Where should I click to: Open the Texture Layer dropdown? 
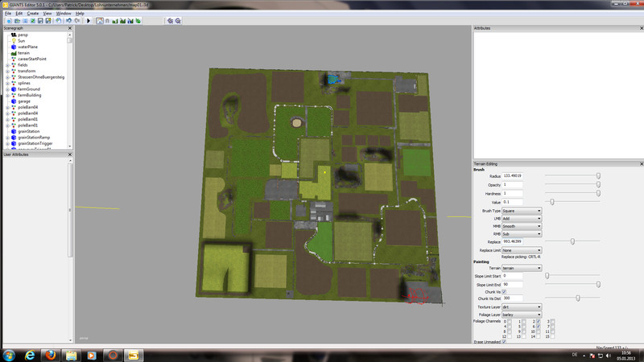[522, 307]
